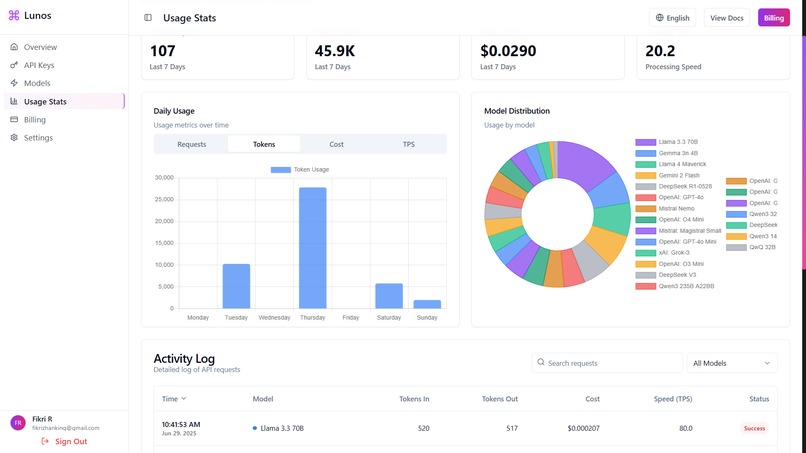Open the All Models filter dropdown

click(731, 363)
